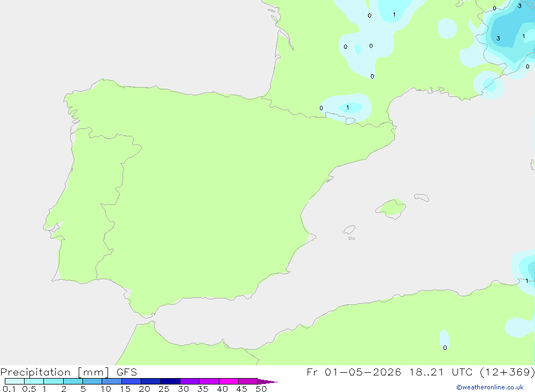535x392 pixels.
Task: Click Menorca island on the map
Action: click(422, 197)
